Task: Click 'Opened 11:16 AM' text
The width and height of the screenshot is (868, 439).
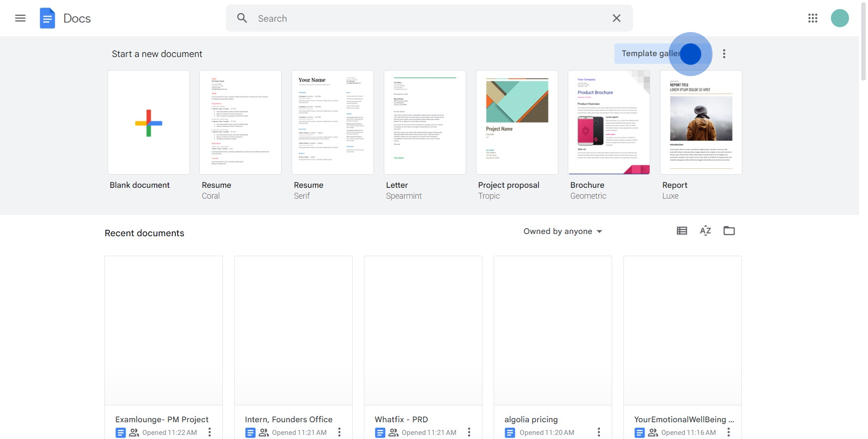Action: 689,433
